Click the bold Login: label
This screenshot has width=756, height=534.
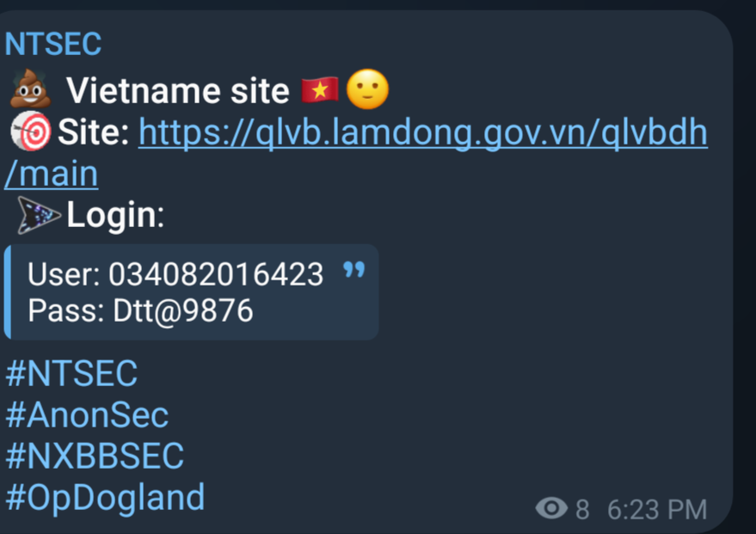pos(116,214)
